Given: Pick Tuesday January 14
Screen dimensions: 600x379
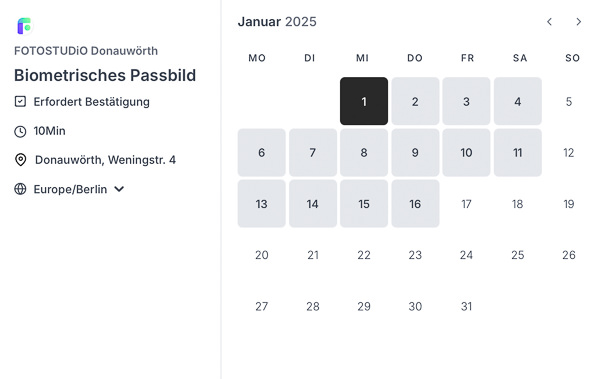Looking at the screenshot, I should click(313, 204).
